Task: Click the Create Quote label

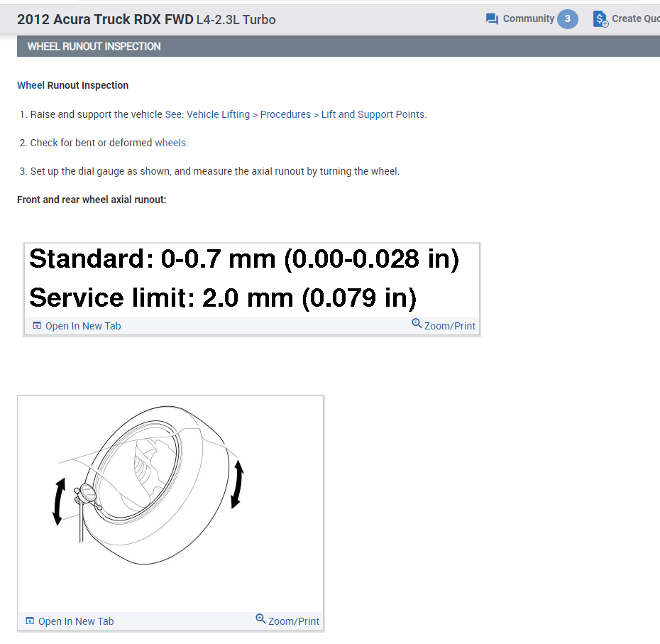Action: tap(636, 18)
